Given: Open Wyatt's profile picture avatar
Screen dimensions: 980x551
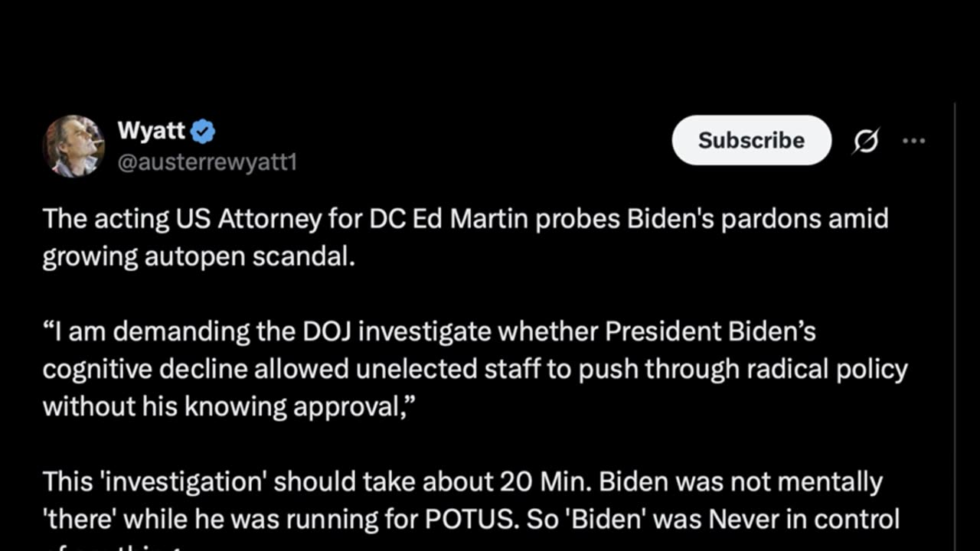Looking at the screenshot, I should 73,146.
